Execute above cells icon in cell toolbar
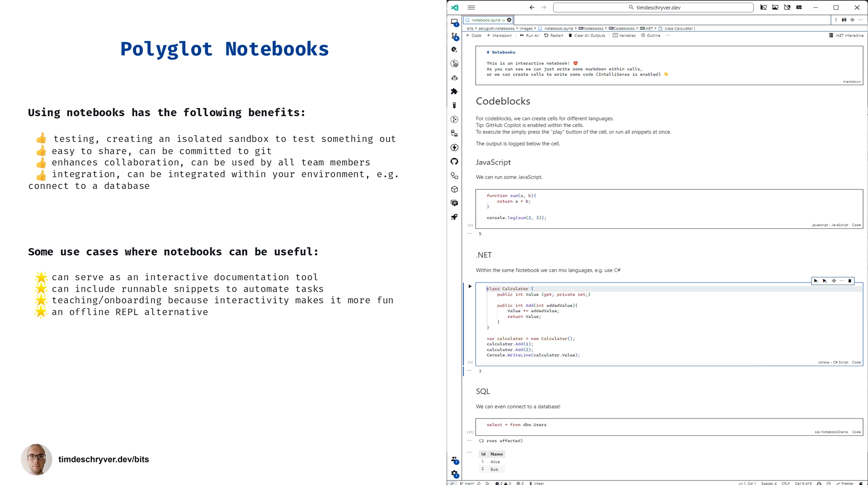 point(816,281)
